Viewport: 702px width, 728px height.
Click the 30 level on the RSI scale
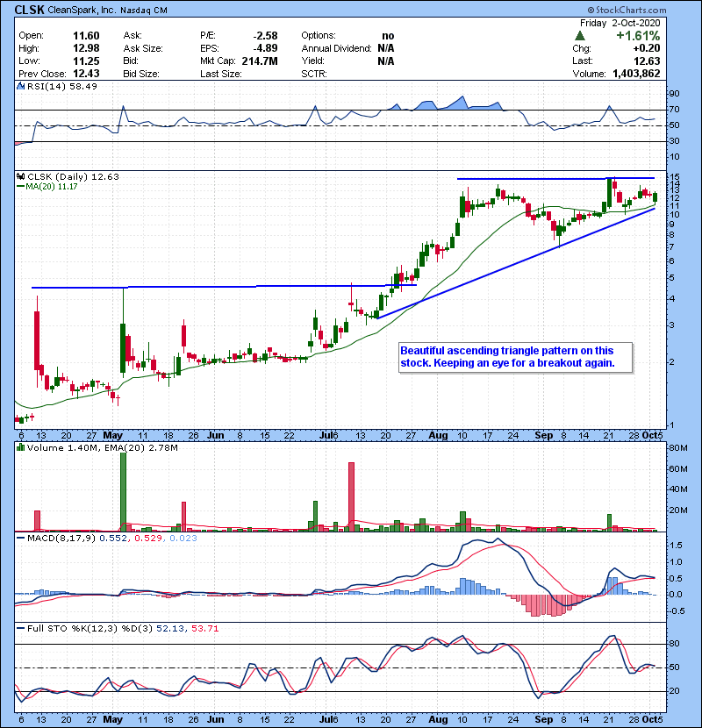point(674,141)
